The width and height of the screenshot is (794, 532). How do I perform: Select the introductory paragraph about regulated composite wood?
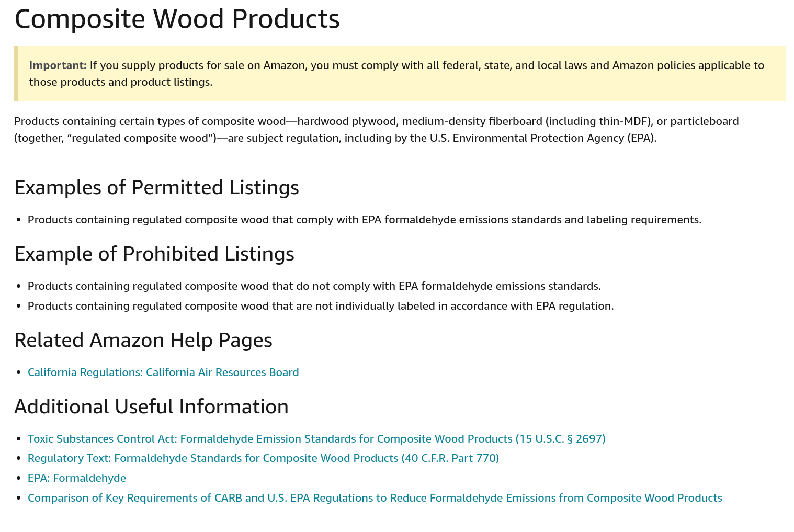(377, 129)
